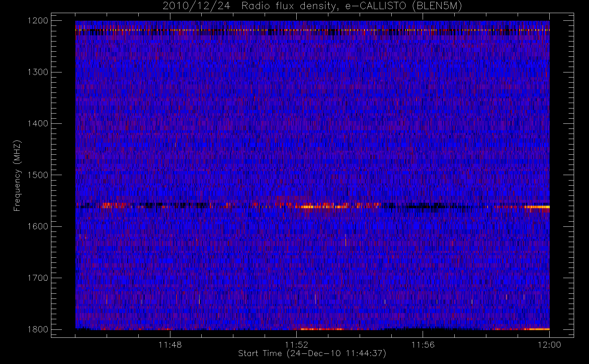
Task: Click the 11:48 time tick label
Action: pos(170,345)
